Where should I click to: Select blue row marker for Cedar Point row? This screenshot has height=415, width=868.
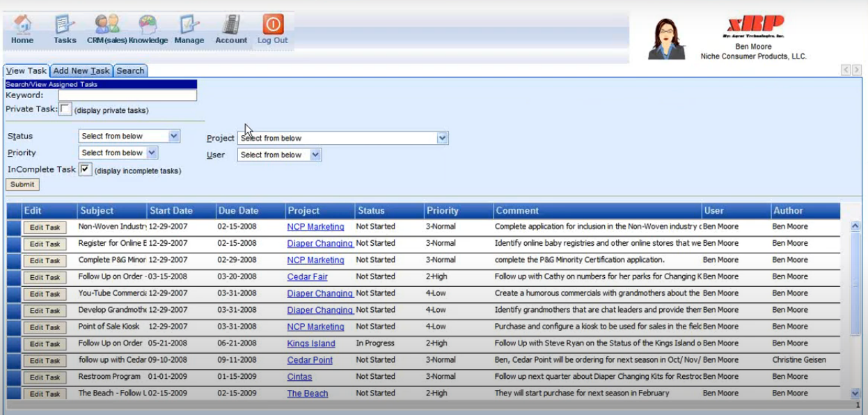[14, 361]
